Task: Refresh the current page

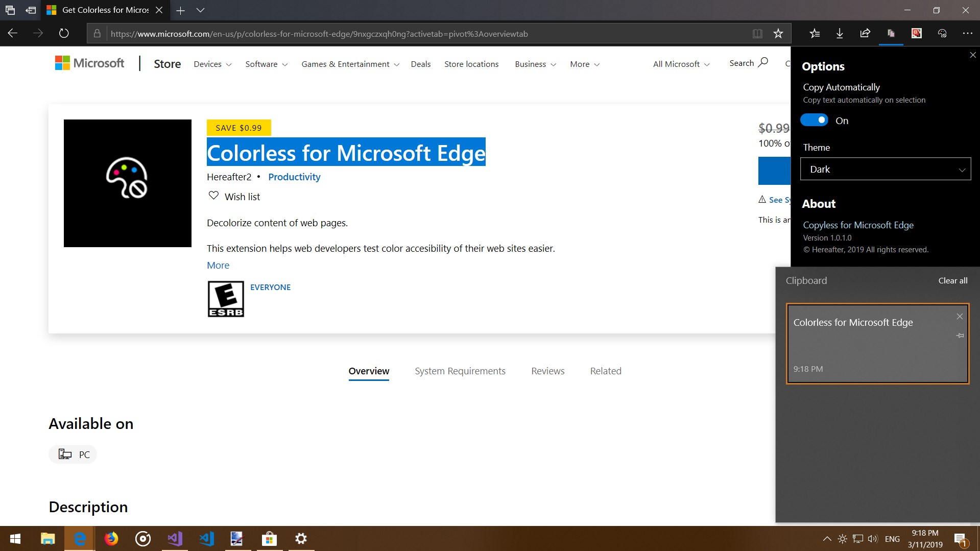Action: [64, 34]
